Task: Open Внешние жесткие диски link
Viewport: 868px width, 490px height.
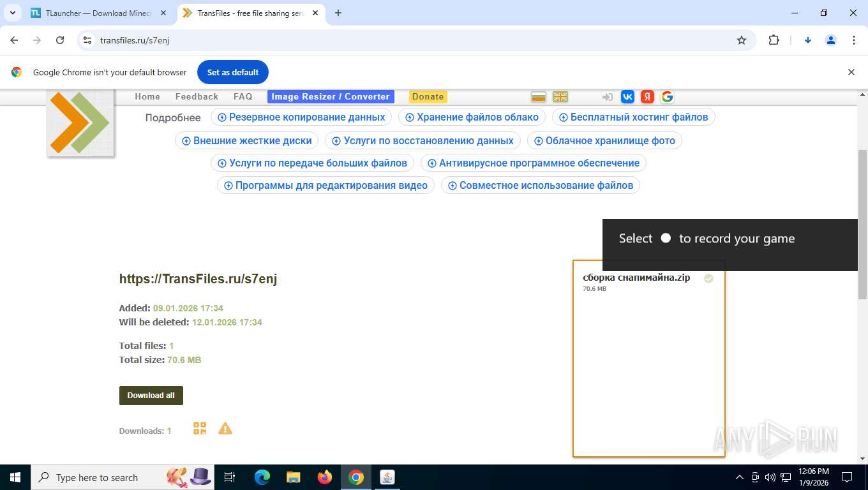Action: pos(247,140)
